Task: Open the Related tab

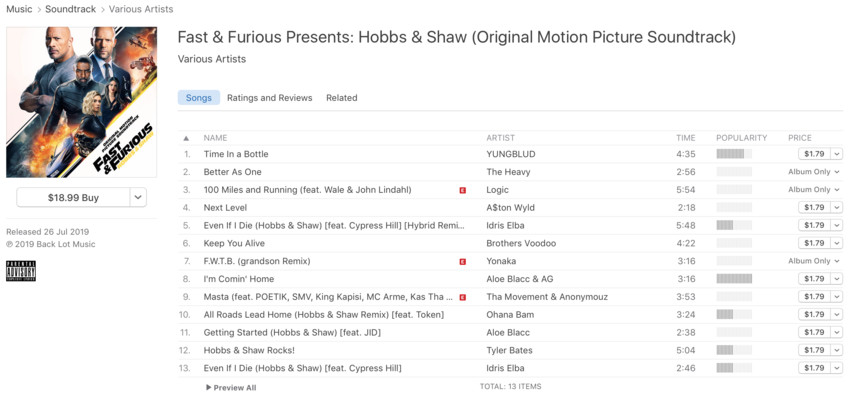Action: 342,98
